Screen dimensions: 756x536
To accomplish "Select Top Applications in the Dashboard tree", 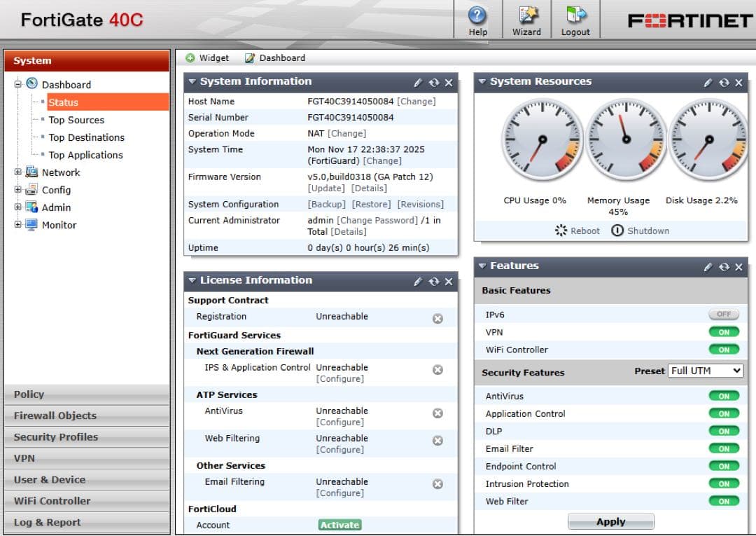I will (x=85, y=155).
